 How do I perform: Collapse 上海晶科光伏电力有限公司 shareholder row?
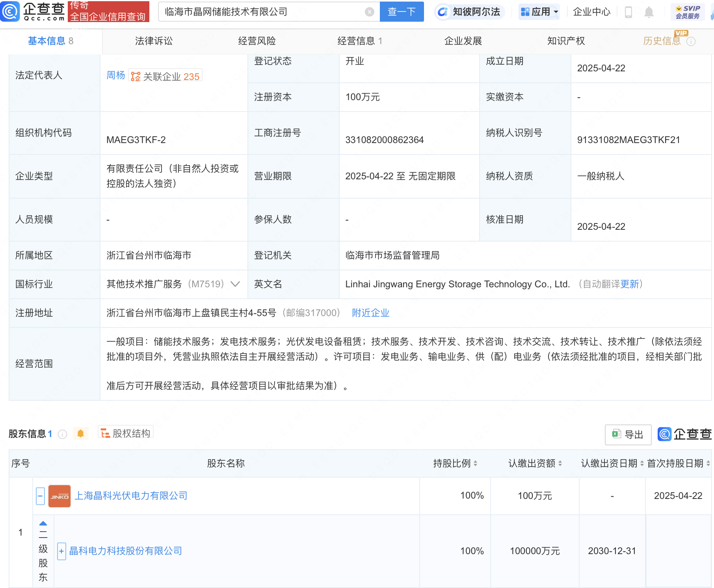[x=40, y=496]
